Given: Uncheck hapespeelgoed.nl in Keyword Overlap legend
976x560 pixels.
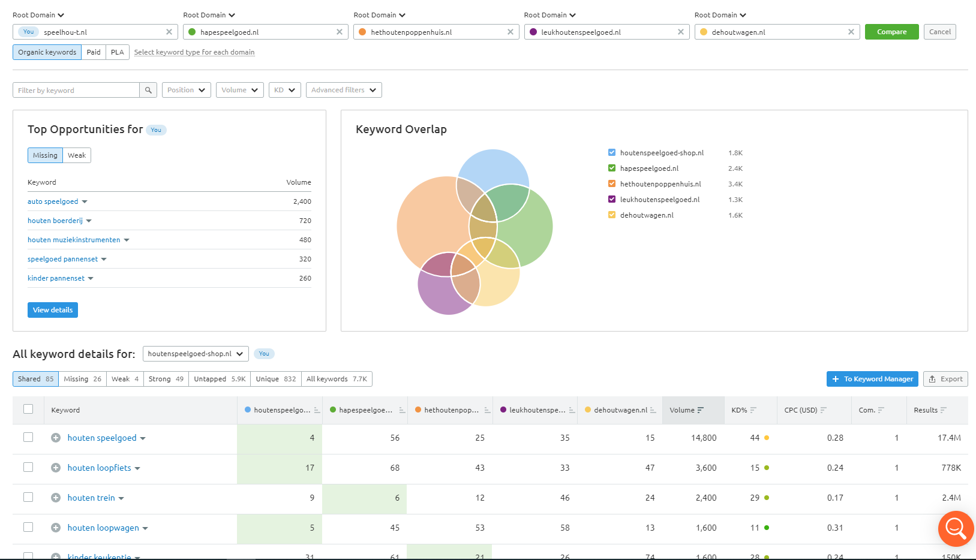Looking at the screenshot, I should (x=612, y=168).
